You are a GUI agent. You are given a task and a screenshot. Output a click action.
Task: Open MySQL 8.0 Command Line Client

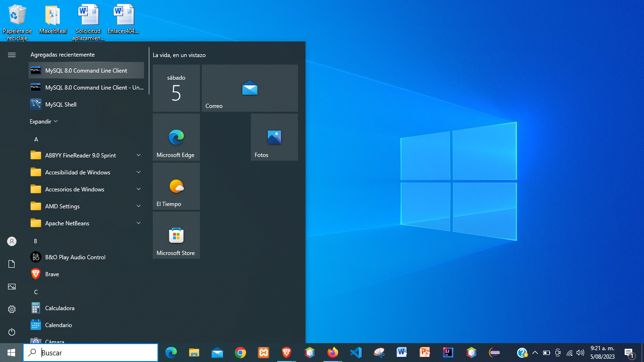(x=86, y=71)
